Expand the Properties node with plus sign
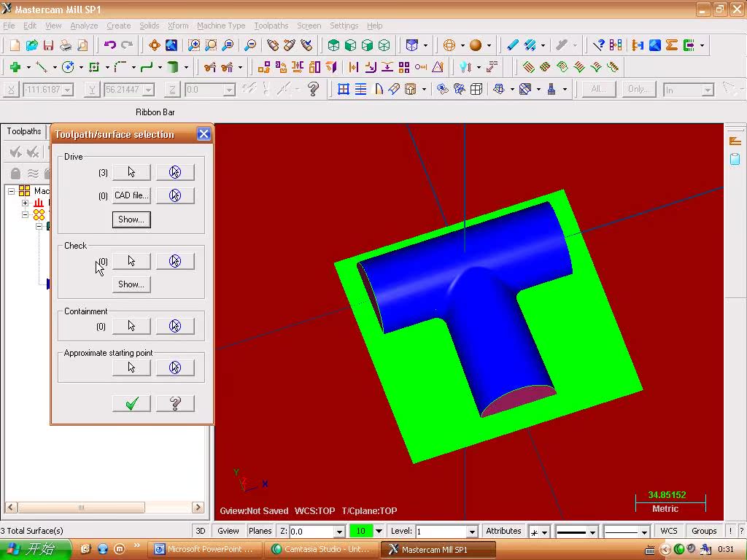 [26, 203]
